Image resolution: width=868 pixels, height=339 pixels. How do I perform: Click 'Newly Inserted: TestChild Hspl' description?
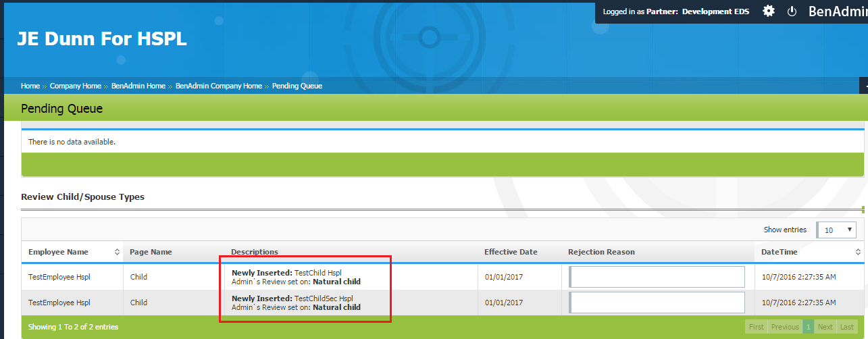point(286,273)
